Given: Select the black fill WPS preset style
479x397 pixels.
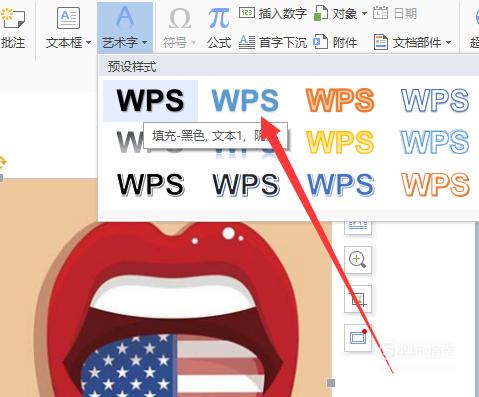Looking at the screenshot, I should (150, 101).
